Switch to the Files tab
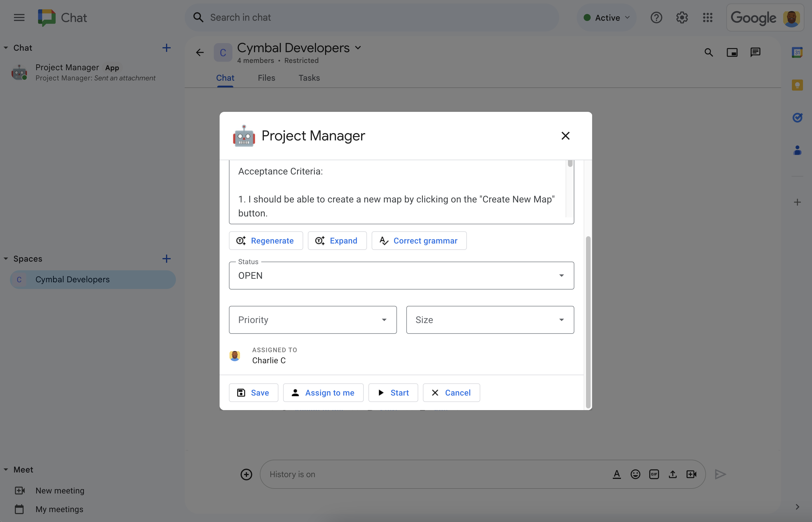The height and width of the screenshot is (522, 812). click(266, 77)
